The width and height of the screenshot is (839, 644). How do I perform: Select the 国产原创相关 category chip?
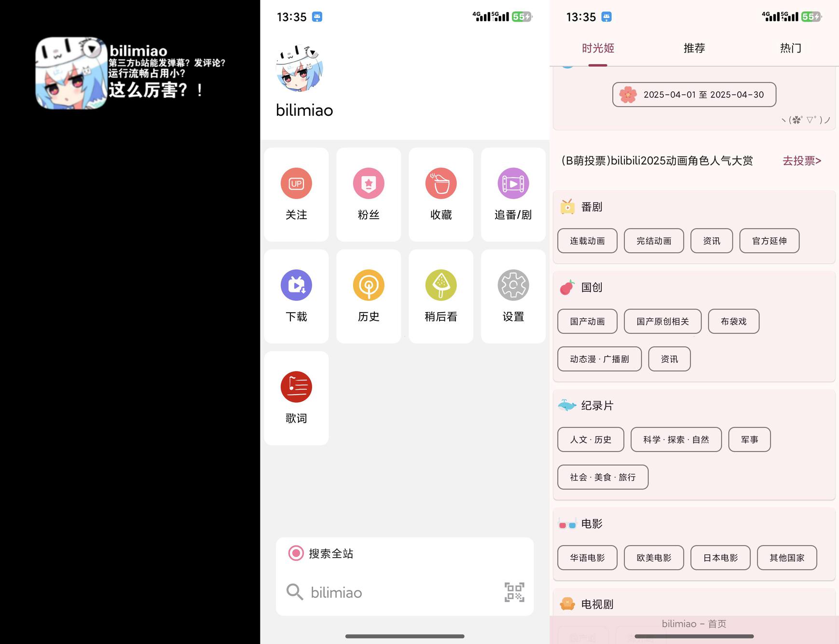(x=662, y=321)
